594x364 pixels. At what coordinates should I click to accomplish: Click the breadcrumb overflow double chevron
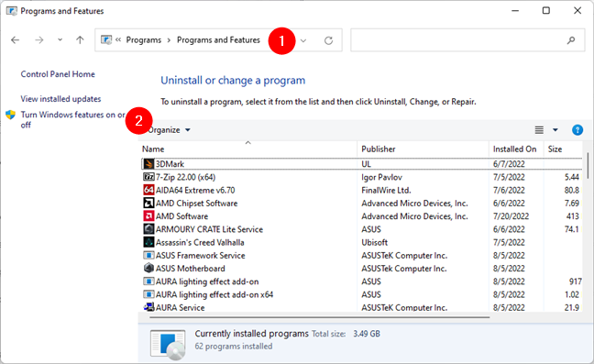click(x=118, y=39)
